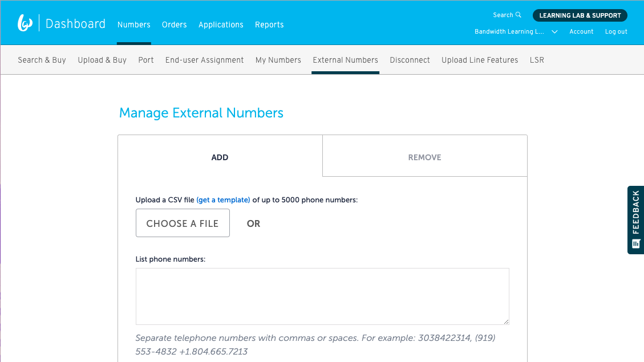Open the Account link
Viewport: 644px width, 362px height.
click(581, 31)
